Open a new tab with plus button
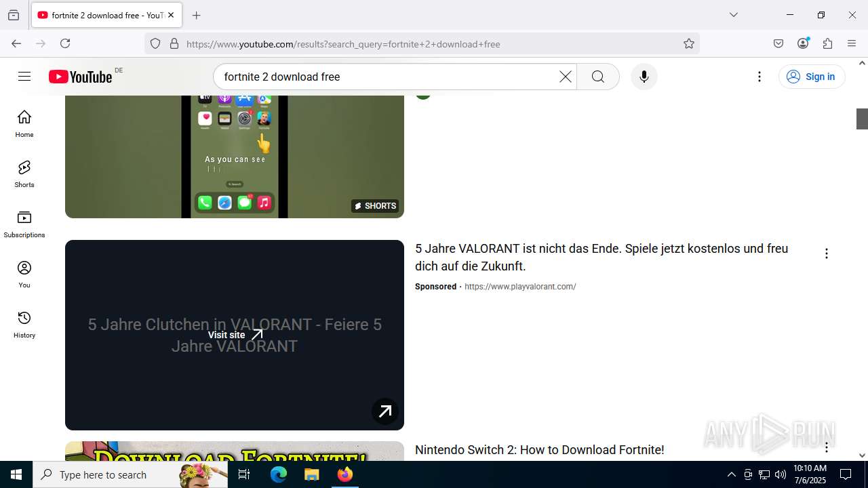Viewport: 868px width, 488px height. click(x=196, y=15)
